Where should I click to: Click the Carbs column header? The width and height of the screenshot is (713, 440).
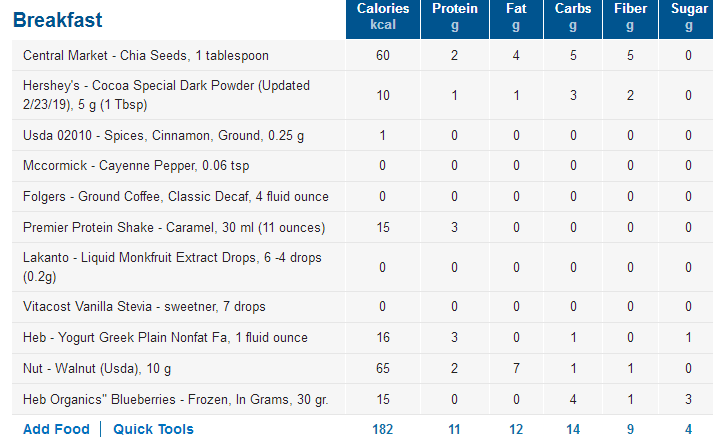tap(573, 17)
